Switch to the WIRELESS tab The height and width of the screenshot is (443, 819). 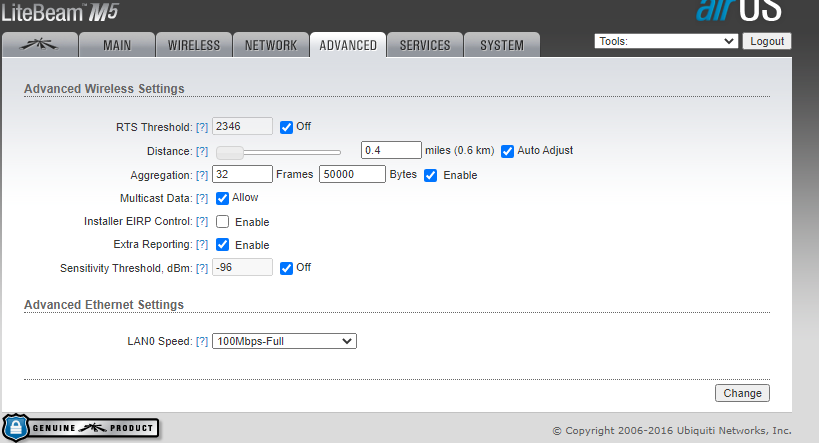click(x=194, y=45)
